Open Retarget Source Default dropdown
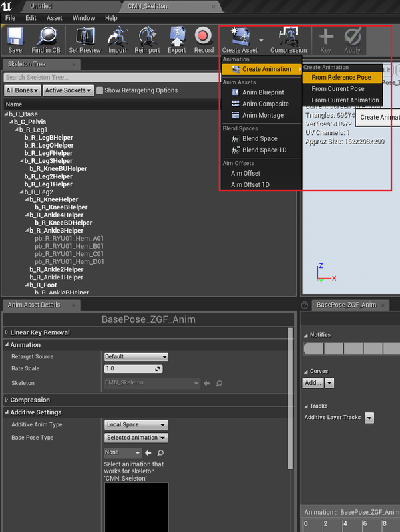The width and height of the screenshot is (400, 532). [x=136, y=357]
